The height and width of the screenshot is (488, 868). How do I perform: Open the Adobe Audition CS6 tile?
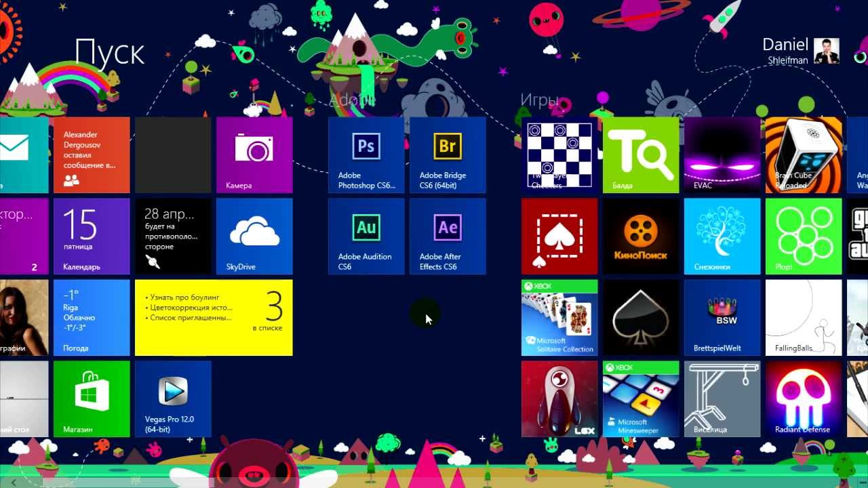pyautogui.click(x=366, y=237)
